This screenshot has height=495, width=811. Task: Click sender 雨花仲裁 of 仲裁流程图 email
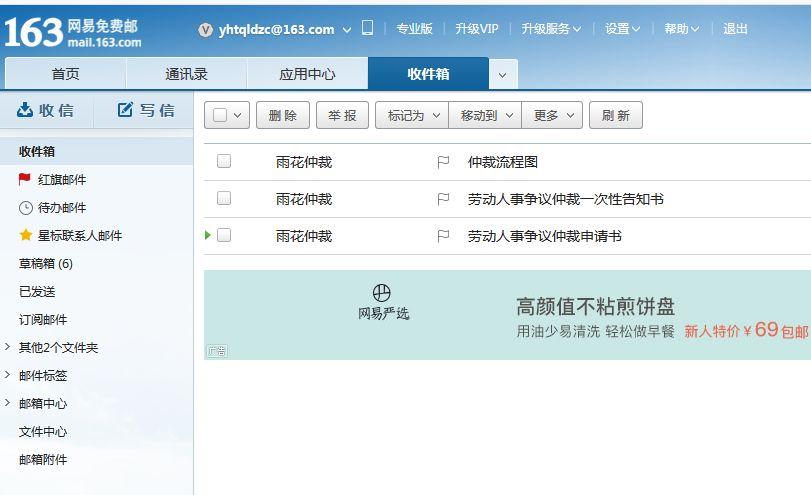[304, 162]
